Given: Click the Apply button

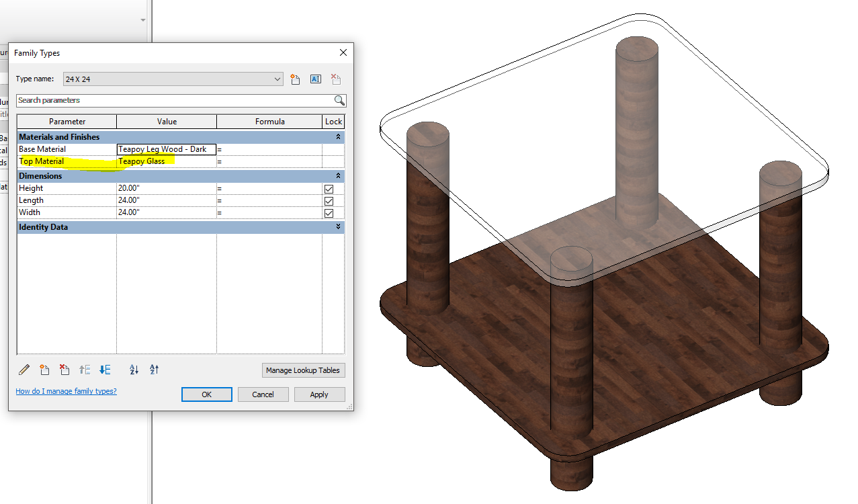Looking at the screenshot, I should [319, 394].
